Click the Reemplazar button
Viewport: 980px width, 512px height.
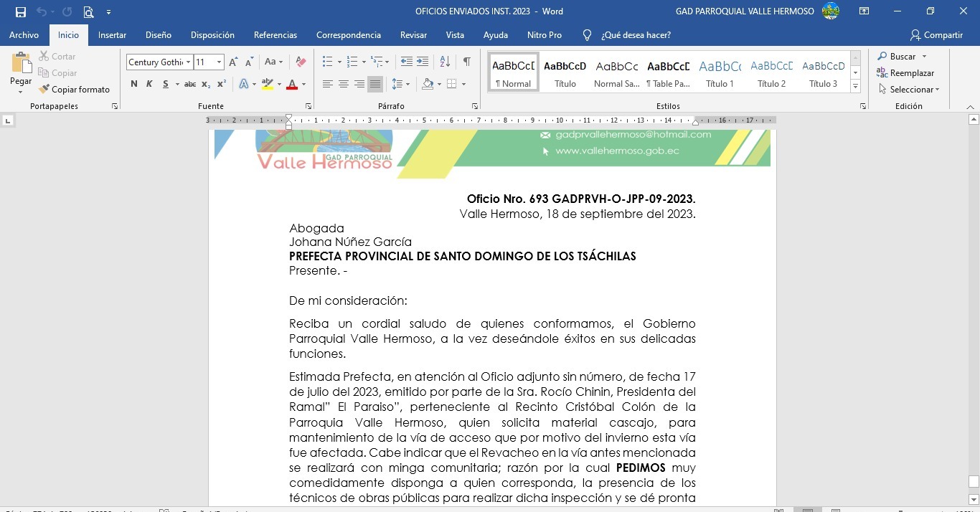(x=906, y=73)
